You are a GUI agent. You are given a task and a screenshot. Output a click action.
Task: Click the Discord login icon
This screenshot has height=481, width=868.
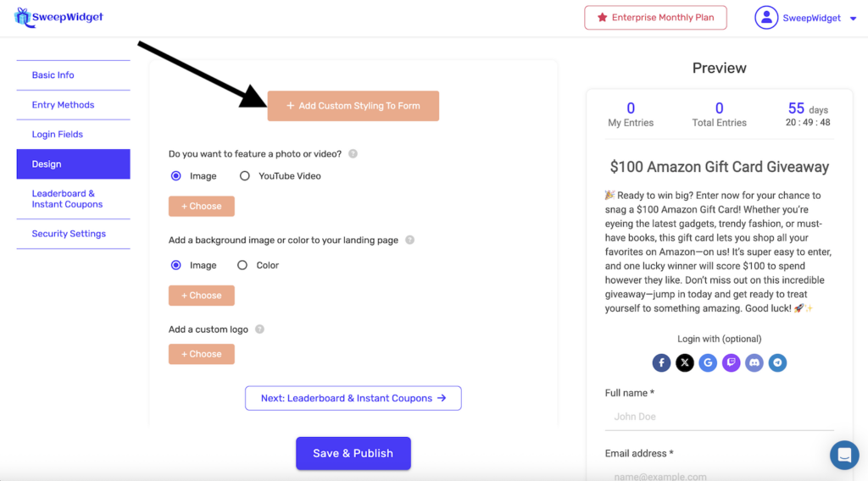coord(754,363)
